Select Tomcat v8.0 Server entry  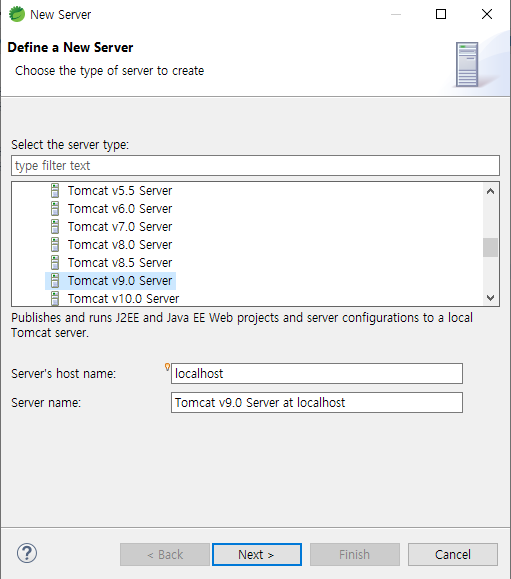tap(120, 244)
